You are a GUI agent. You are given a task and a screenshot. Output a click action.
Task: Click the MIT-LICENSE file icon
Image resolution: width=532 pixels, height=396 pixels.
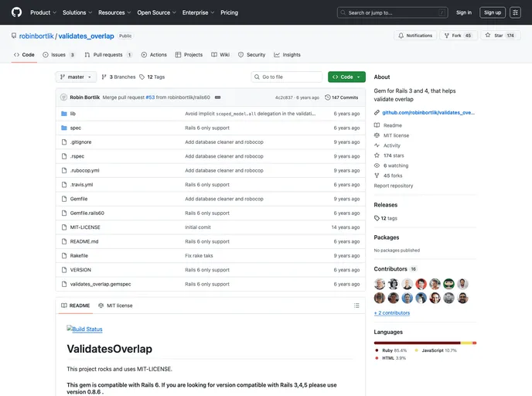click(x=64, y=227)
